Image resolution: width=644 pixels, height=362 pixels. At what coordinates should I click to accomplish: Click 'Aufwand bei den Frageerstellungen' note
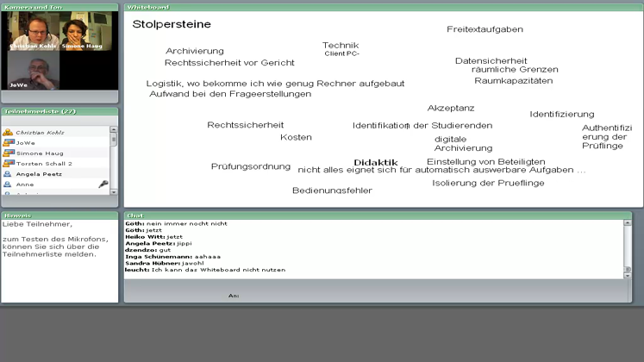click(230, 94)
